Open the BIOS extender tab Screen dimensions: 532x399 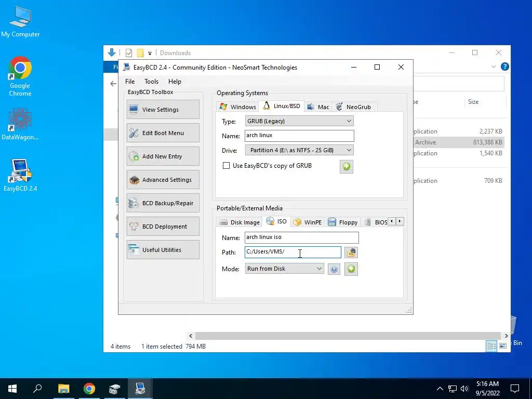tap(376, 222)
